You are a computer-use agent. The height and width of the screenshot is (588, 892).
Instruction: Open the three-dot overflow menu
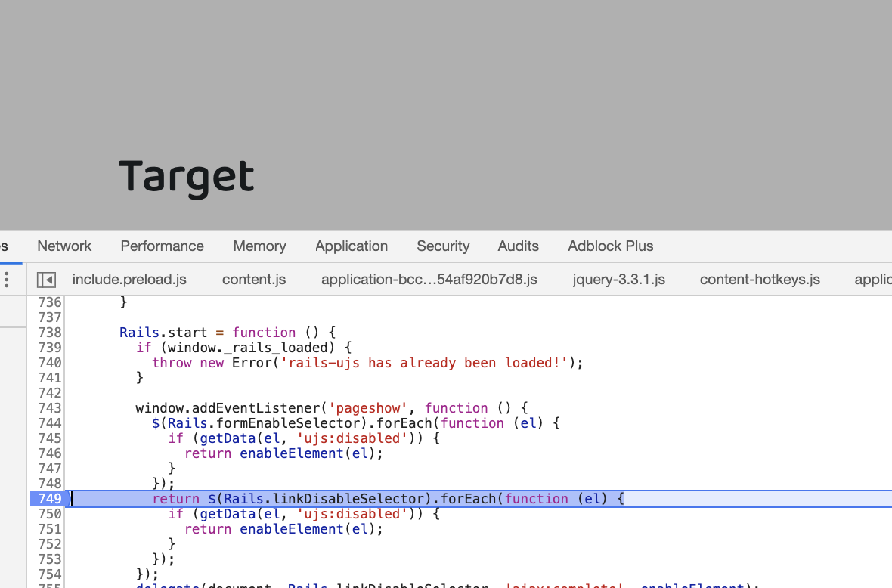tap(6, 279)
